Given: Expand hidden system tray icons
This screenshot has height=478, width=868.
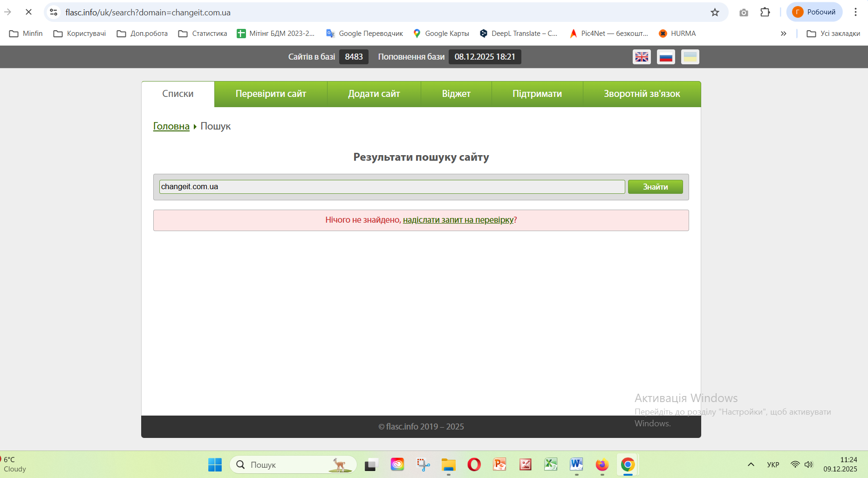Looking at the screenshot, I should point(751,464).
